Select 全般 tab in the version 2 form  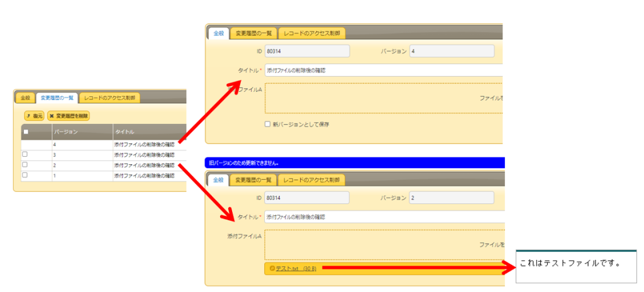[219, 180]
